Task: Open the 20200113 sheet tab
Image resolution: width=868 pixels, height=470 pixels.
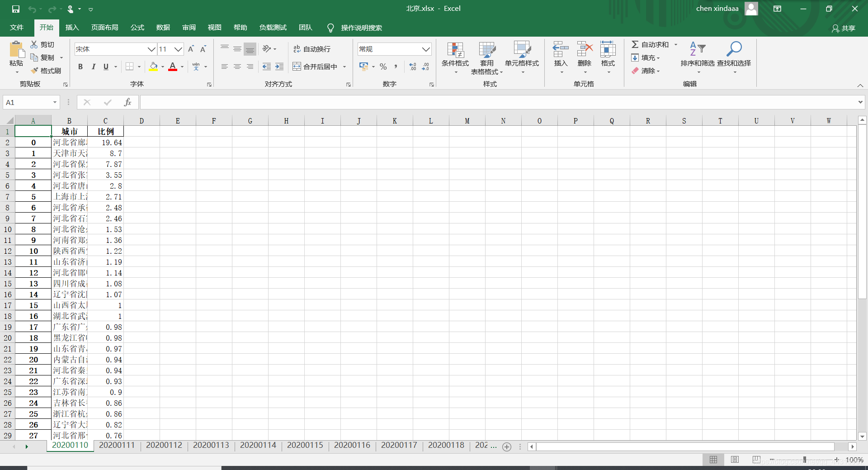Action: [211, 445]
